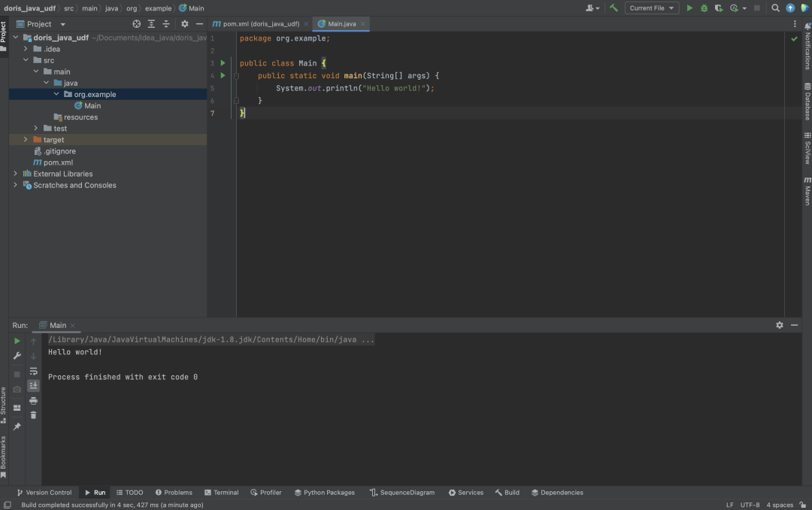This screenshot has width=812, height=510.
Task: Expand the target folder in project tree
Action: (26, 140)
